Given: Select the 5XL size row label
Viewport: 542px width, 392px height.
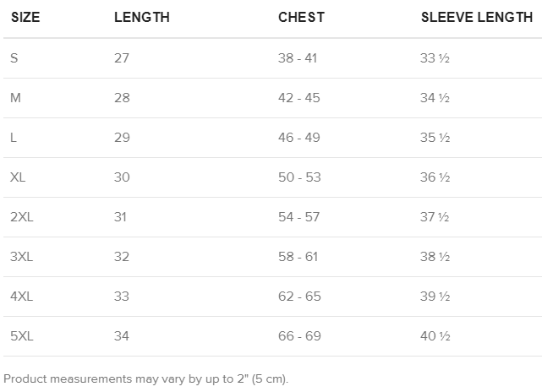Looking at the screenshot, I should tap(21, 336).
